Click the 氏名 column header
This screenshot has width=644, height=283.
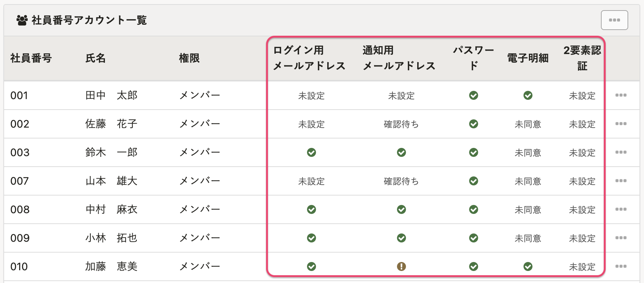96,58
